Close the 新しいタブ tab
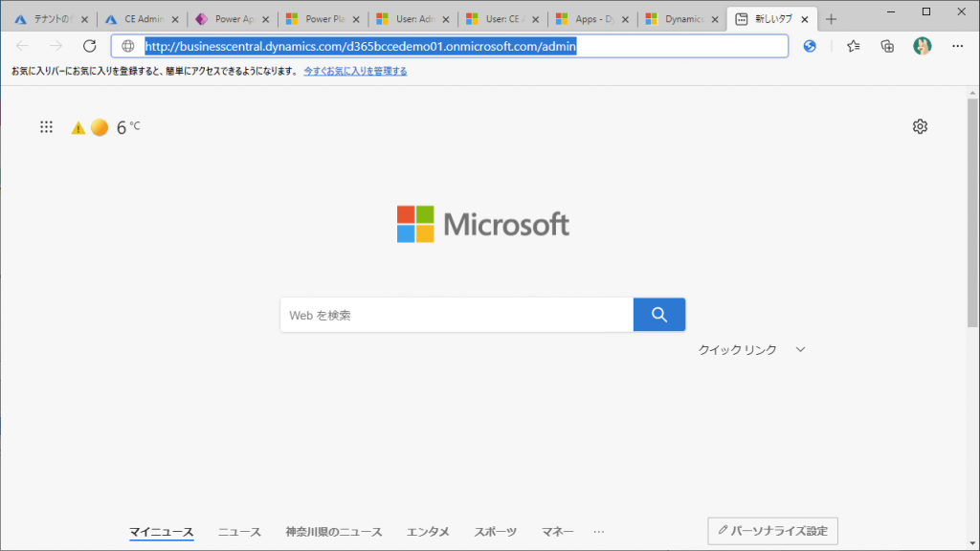The width and height of the screenshot is (980, 551). 805,19
